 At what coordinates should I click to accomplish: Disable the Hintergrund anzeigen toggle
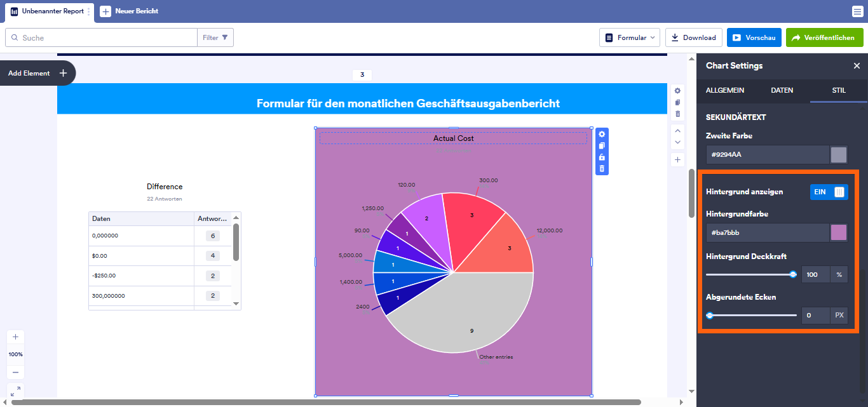[829, 191]
